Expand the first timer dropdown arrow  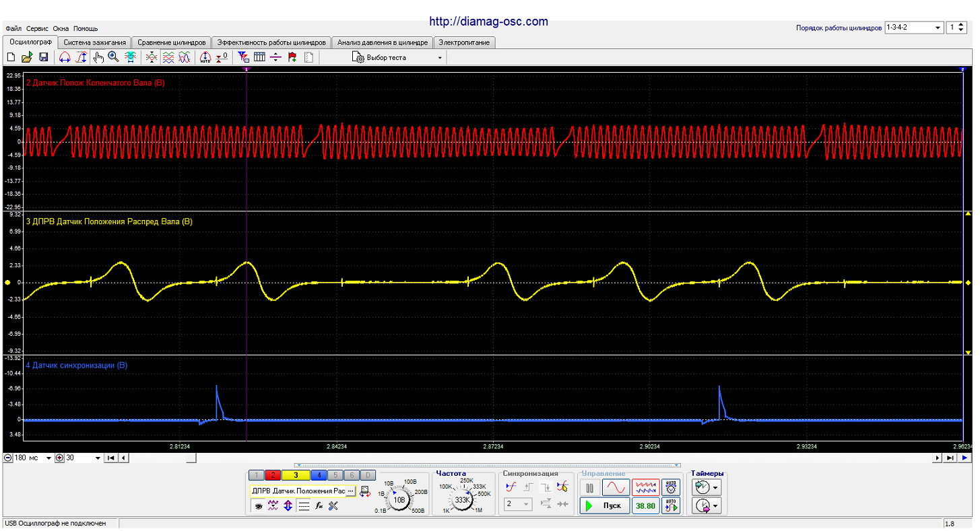click(x=715, y=487)
